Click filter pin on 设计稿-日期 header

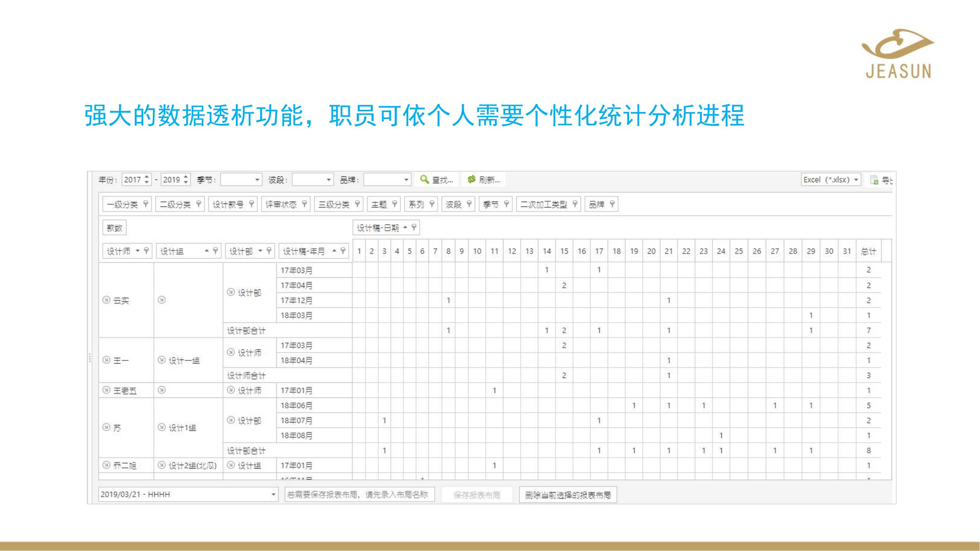point(414,227)
